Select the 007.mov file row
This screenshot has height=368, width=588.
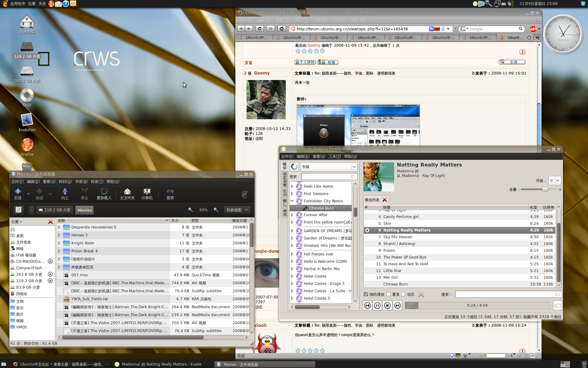click(x=153, y=275)
